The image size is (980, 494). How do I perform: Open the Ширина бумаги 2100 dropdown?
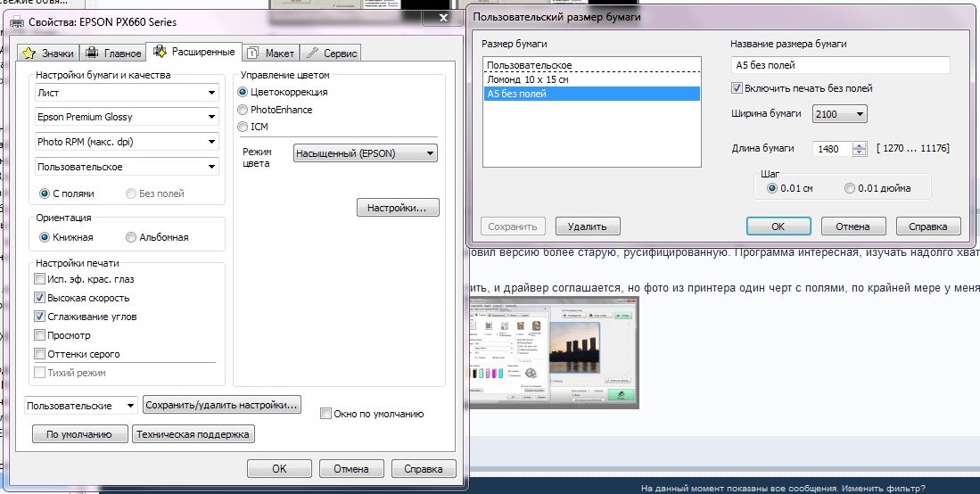[839, 114]
